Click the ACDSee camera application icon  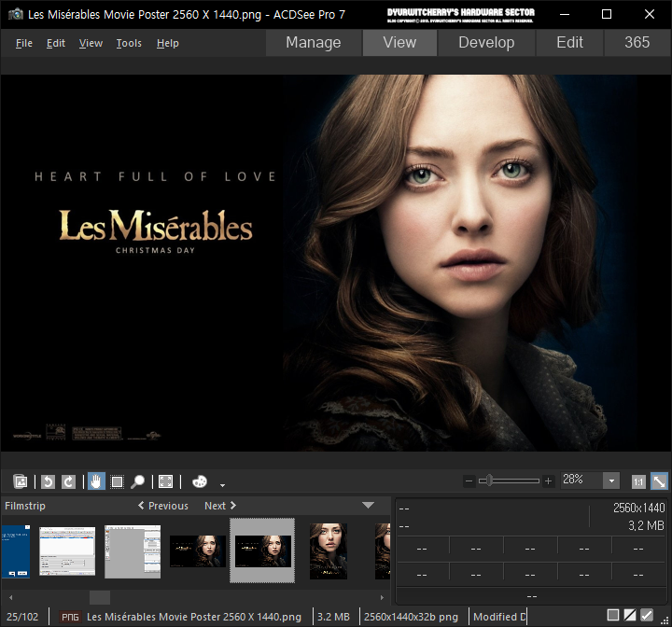(x=16, y=14)
